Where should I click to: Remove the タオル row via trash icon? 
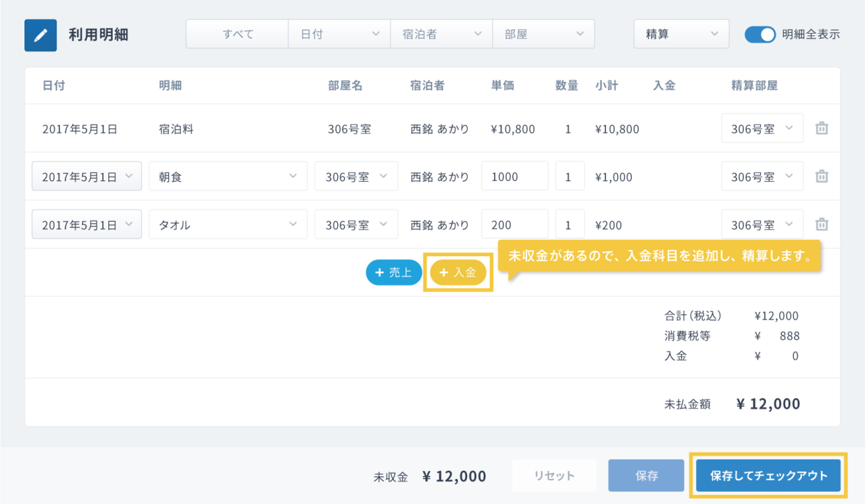pos(822,225)
